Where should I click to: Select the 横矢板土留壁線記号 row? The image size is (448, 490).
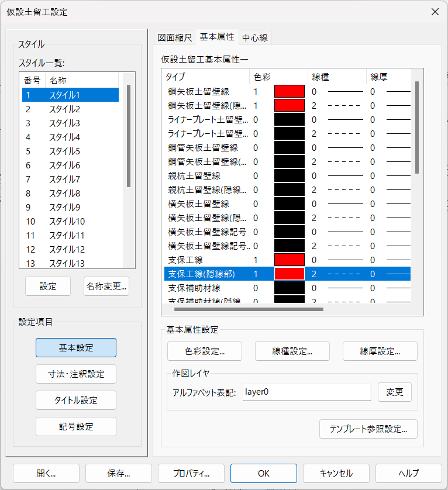coord(287,232)
